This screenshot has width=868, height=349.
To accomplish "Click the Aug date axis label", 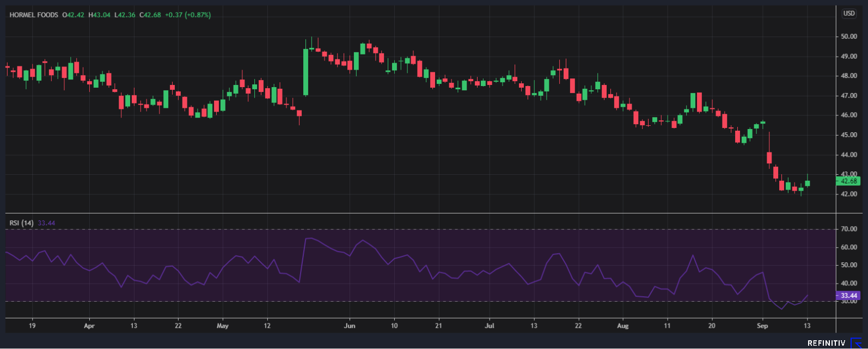I will click(623, 326).
